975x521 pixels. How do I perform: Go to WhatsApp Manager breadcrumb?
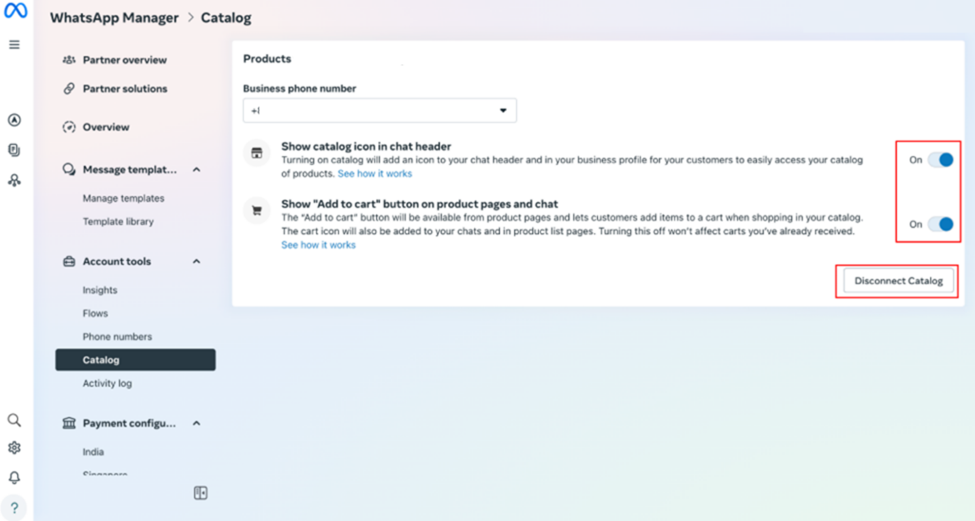click(114, 18)
